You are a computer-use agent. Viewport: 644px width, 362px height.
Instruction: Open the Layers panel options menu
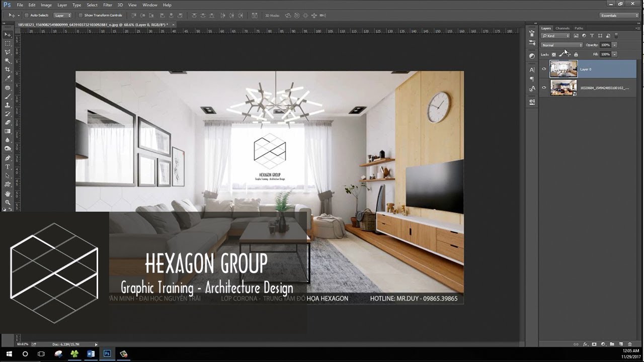click(638, 29)
